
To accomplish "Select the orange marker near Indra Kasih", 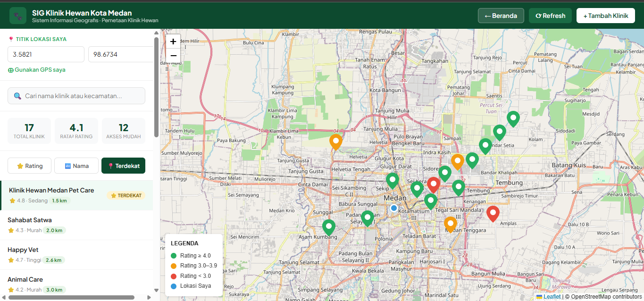I will pos(457,162).
